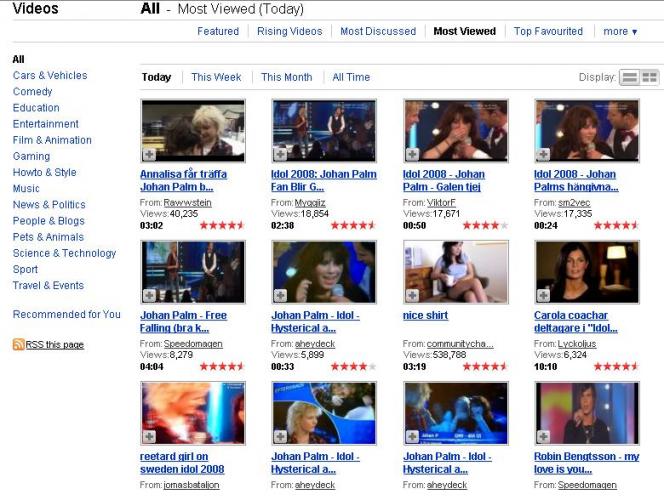Switch to the Rising Videos tab
This screenshot has height=500, width=664.
(x=289, y=31)
